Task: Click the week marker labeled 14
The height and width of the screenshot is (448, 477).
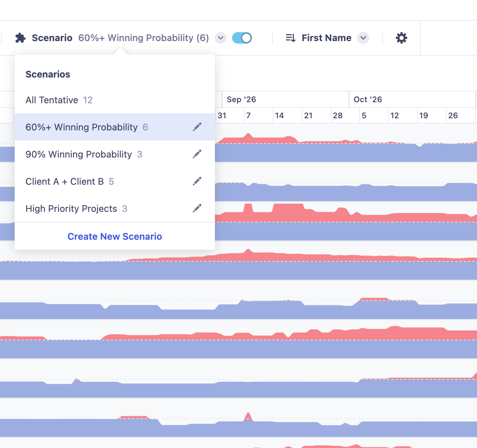Action: point(279,115)
